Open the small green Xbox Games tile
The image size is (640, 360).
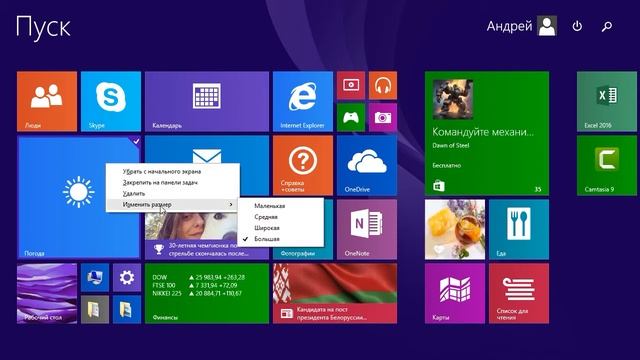pyautogui.click(x=351, y=118)
